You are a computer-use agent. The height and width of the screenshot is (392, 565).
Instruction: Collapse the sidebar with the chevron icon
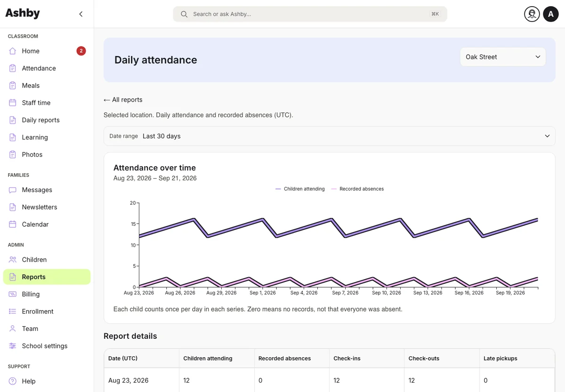coord(81,14)
